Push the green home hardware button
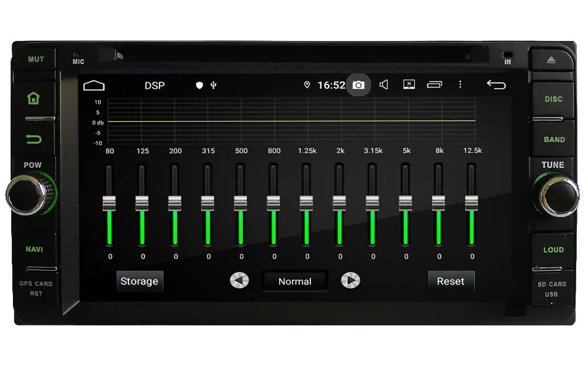This screenshot has width=588, height=370. point(34,98)
